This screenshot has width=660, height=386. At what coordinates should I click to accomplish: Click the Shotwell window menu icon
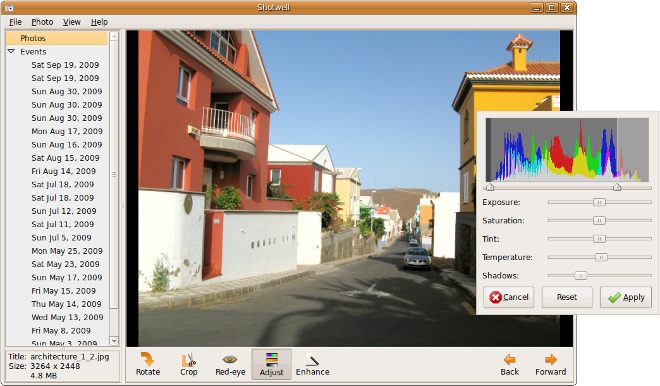click(x=9, y=8)
